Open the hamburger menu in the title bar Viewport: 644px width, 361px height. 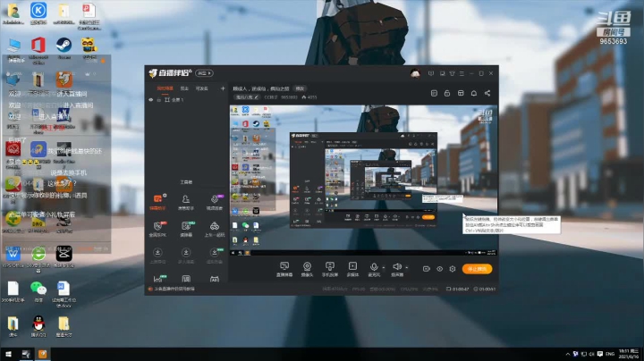pos(462,73)
